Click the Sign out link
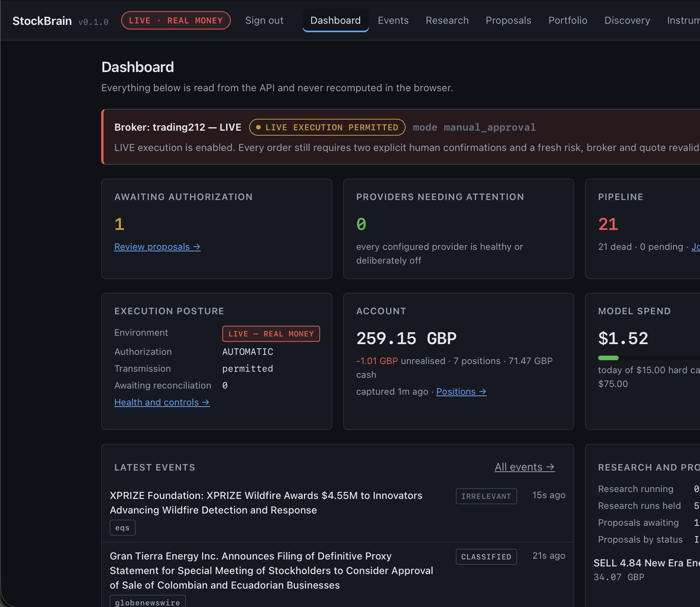 (x=264, y=20)
